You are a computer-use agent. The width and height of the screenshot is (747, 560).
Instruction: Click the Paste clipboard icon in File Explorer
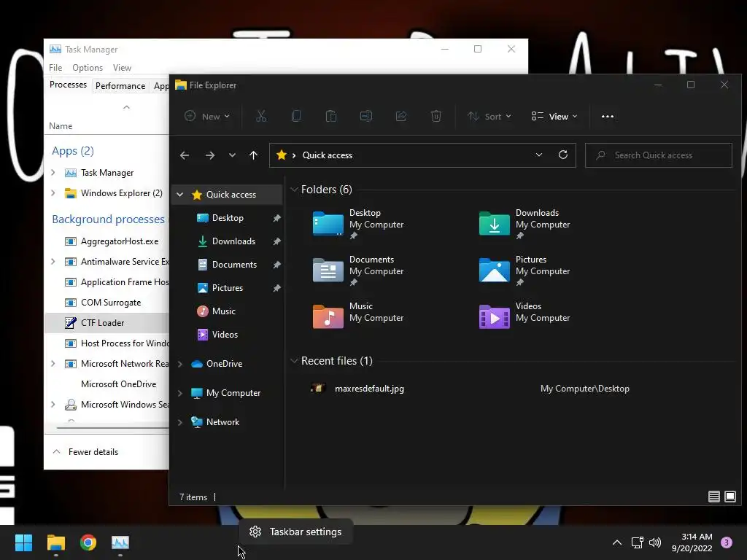(x=331, y=116)
